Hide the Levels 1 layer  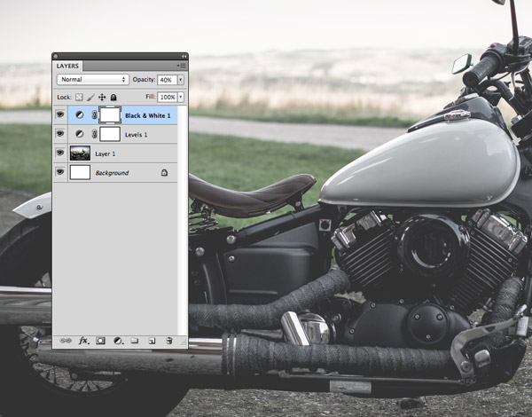(60, 134)
